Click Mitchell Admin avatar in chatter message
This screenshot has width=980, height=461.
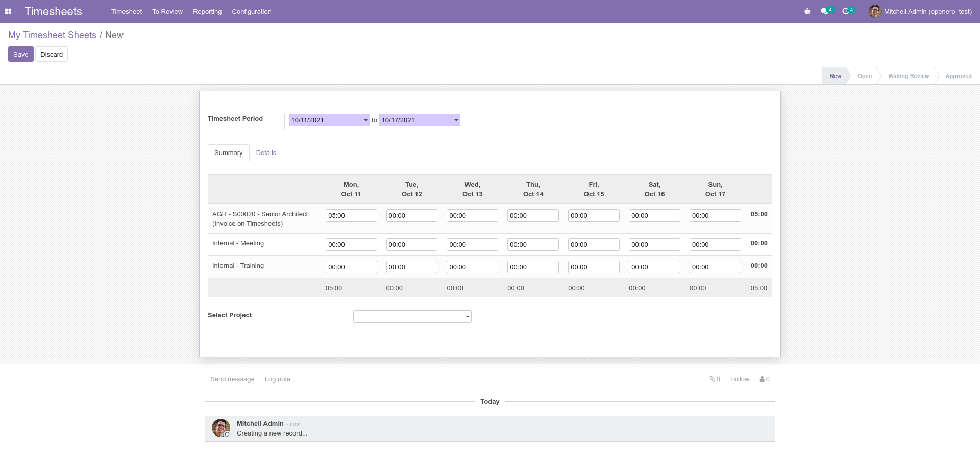point(220,428)
